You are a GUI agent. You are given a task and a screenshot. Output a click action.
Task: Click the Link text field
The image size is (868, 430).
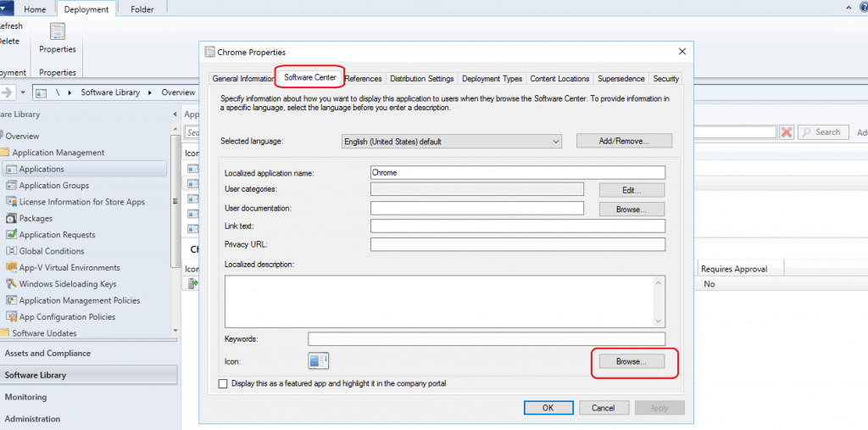pyautogui.click(x=518, y=226)
